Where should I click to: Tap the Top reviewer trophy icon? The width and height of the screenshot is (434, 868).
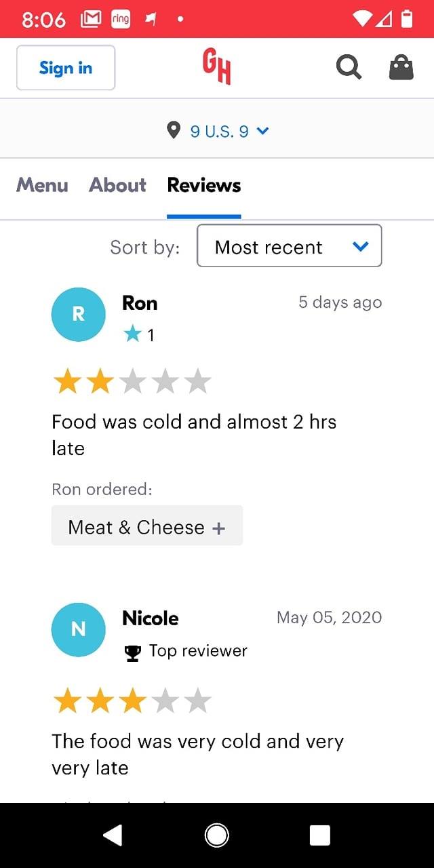point(133,652)
